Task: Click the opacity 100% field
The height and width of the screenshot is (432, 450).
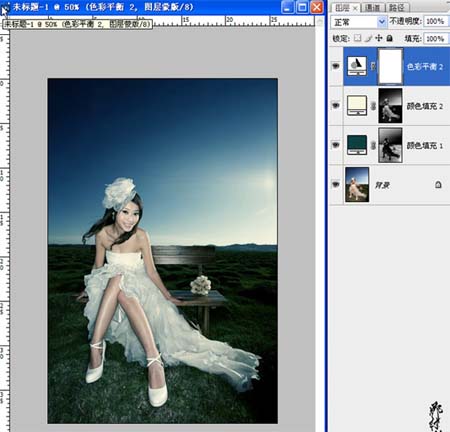Action: click(x=435, y=21)
